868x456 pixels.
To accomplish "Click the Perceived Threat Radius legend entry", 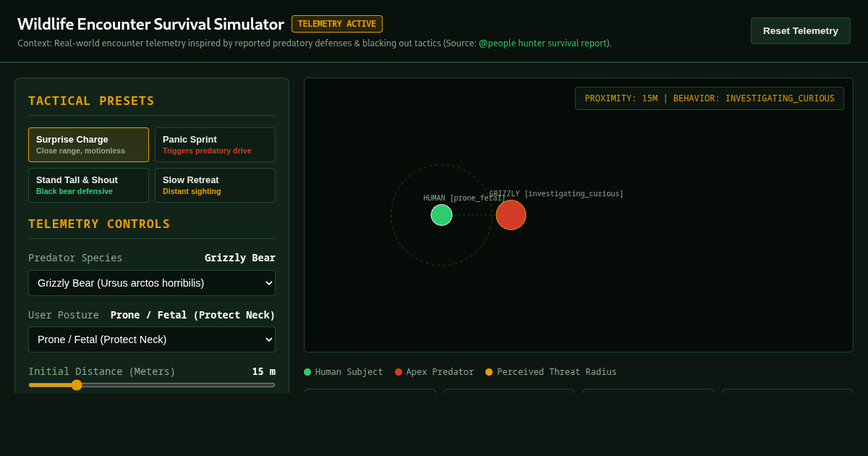I will pyautogui.click(x=551, y=372).
